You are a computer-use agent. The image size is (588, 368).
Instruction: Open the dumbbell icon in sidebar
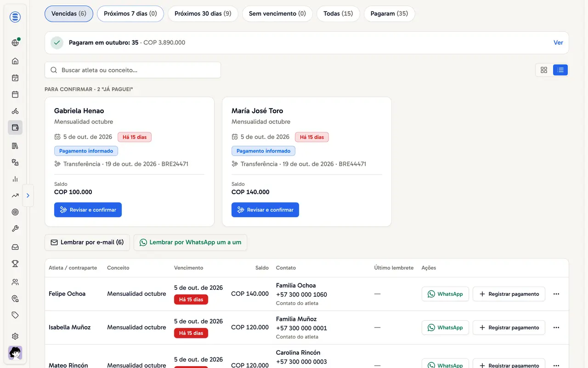(x=15, y=162)
